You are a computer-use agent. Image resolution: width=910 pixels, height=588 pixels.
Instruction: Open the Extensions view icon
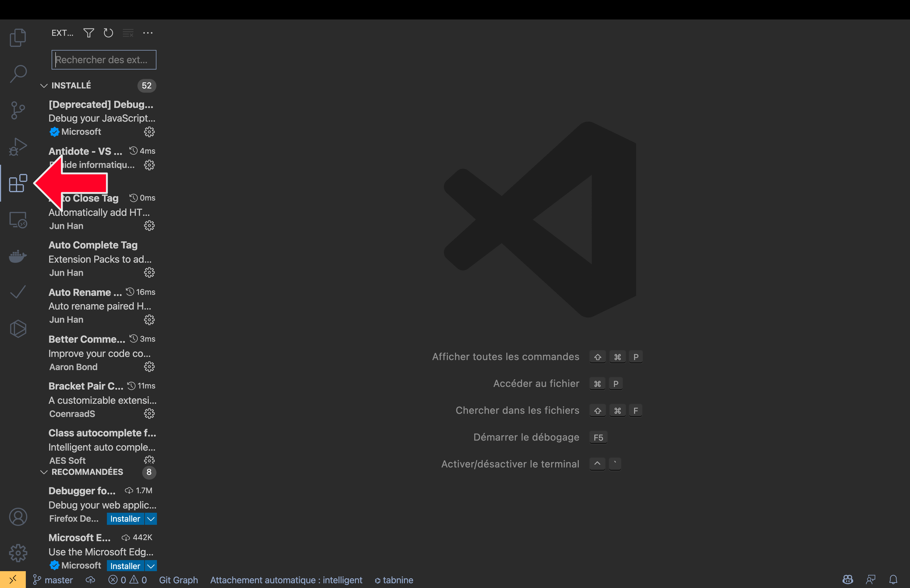18,183
